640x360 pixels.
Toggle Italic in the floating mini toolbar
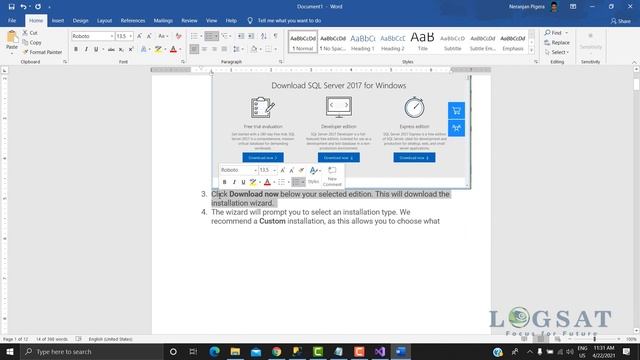pyautogui.click(x=234, y=182)
